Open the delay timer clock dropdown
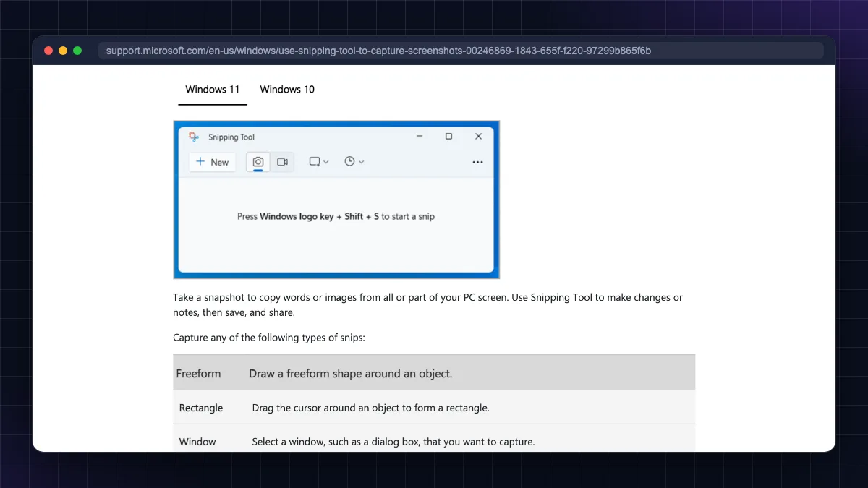The width and height of the screenshot is (868, 488). (x=354, y=162)
